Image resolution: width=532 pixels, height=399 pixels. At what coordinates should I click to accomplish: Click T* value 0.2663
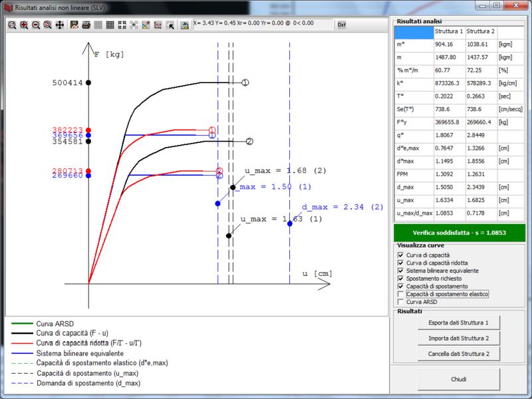(481, 96)
